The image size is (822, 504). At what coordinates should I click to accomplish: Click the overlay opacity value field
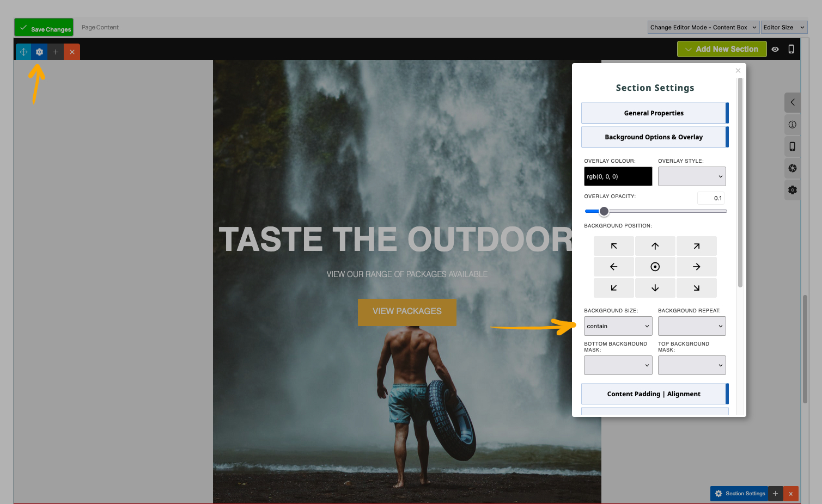[x=711, y=198]
